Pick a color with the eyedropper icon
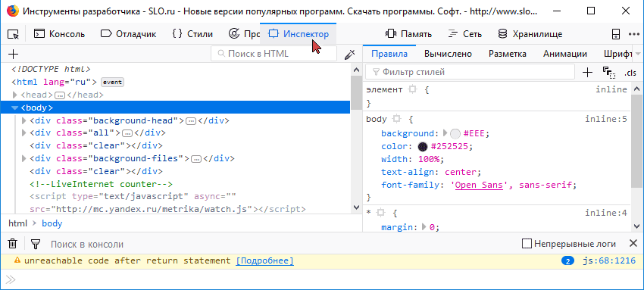The width and height of the screenshot is (644, 290). (x=349, y=54)
